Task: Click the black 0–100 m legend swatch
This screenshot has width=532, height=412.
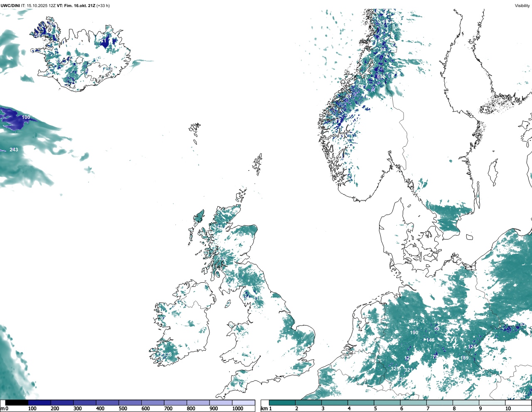Action: click(x=17, y=402)
